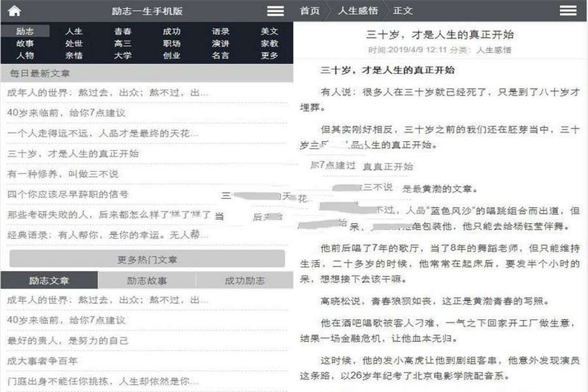
Task: Click 首页 breadcrumb link
Action: [310, 10]
